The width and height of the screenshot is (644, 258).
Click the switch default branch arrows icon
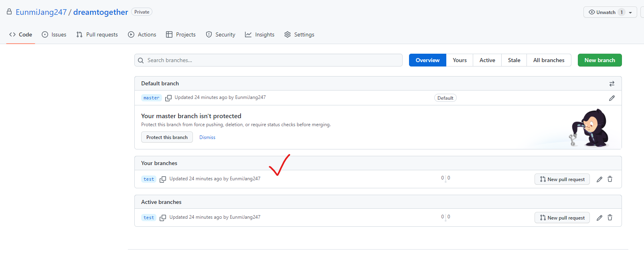(612, 84)
